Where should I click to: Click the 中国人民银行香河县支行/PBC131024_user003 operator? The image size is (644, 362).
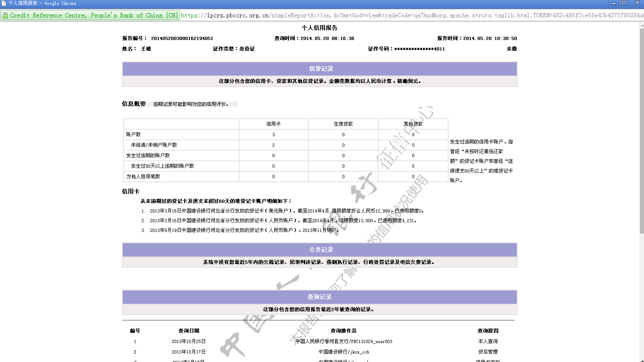[x=344, y=341]
